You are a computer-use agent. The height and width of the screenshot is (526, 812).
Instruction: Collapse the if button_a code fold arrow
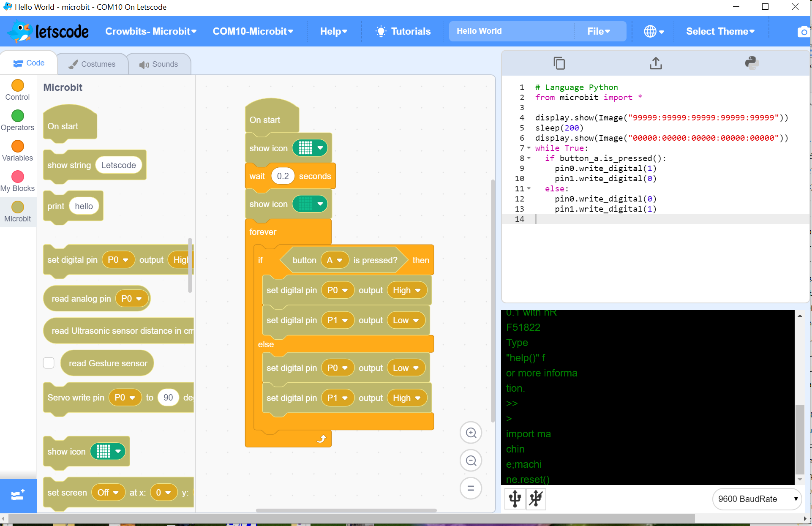coord(529,158)
